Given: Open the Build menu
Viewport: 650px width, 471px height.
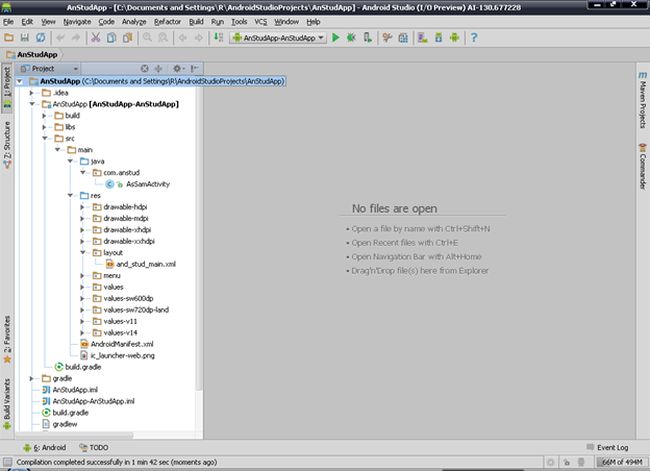Looking at the screenshot, I should click(196, 22).
